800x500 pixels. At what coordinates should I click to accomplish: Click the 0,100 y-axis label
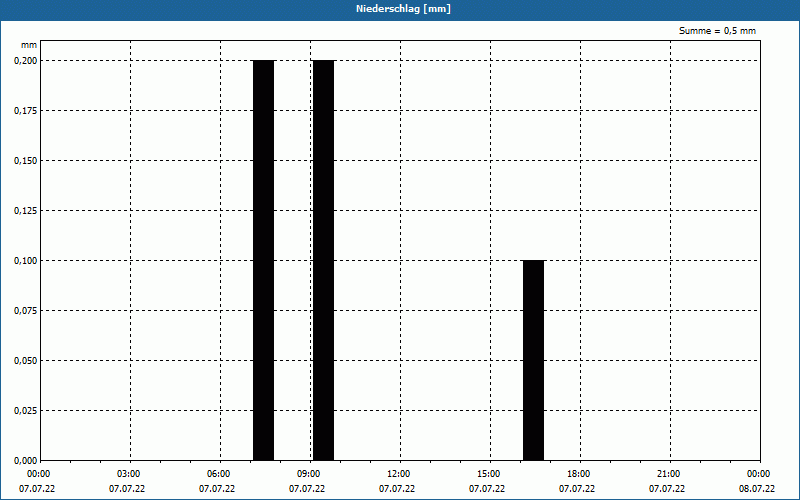click(26, 261)
